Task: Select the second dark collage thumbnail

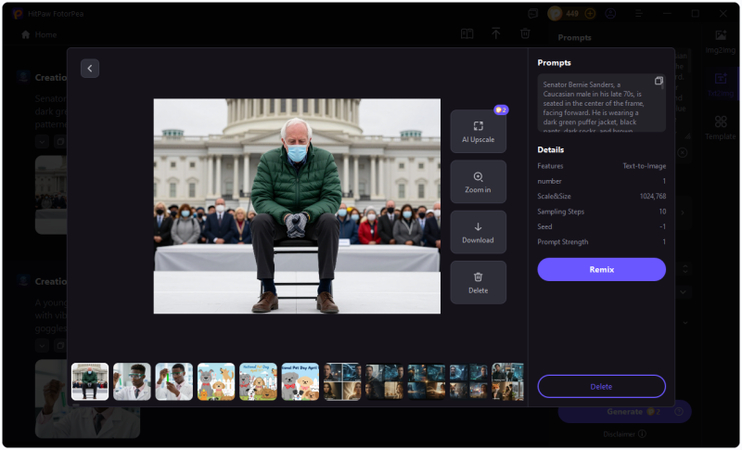Action: tap(385, 381)
